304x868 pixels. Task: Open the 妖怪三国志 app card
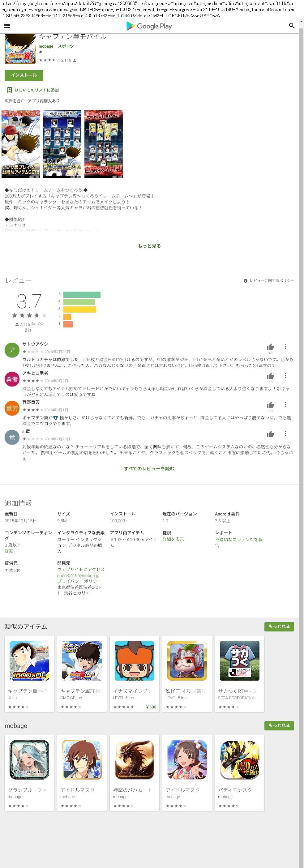tap(187, 673)
